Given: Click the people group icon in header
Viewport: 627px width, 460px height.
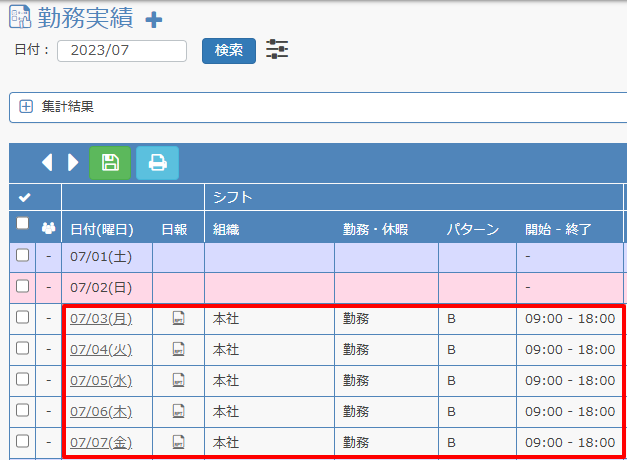Looking at the screenshot, I should coord(47,228).
